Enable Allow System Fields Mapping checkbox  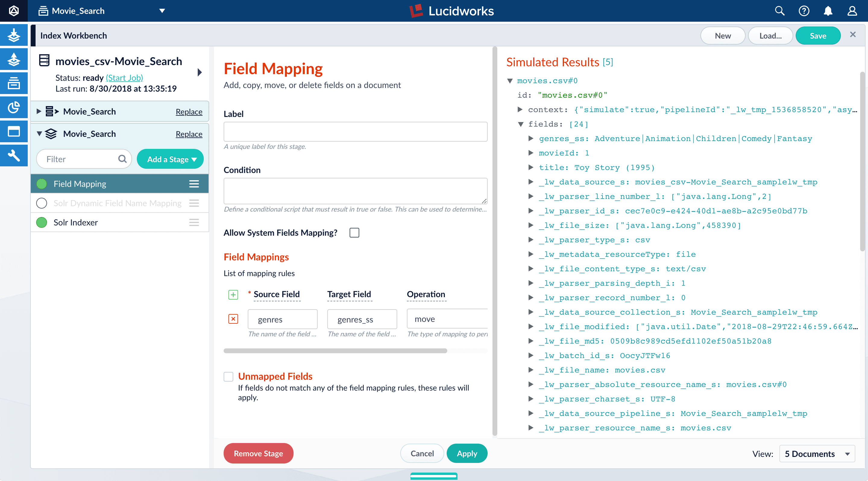354,233
